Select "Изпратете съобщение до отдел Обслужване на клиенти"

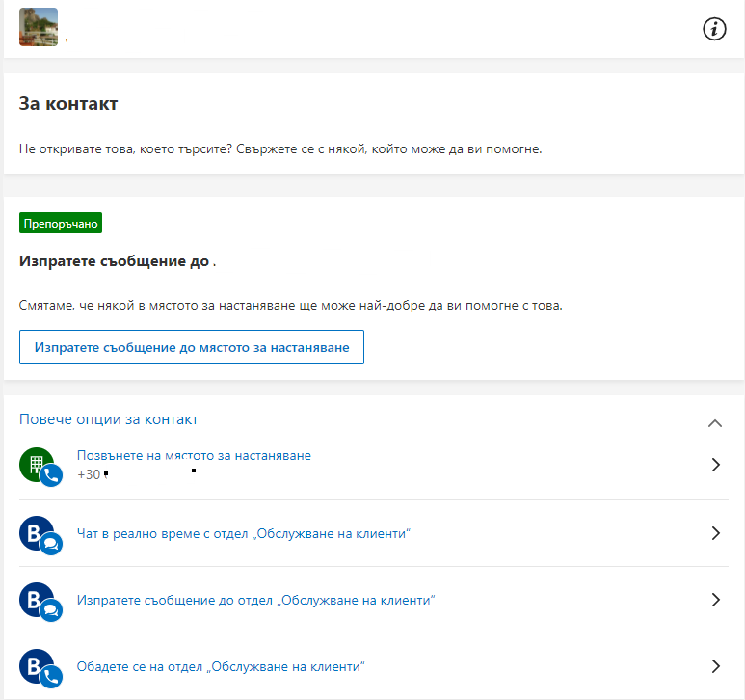[x=256, y=600]
